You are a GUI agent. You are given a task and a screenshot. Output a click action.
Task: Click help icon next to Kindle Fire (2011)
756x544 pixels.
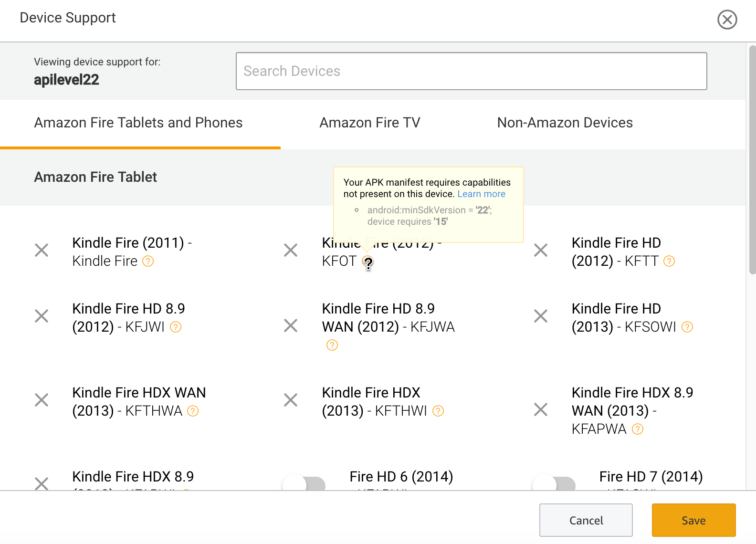coord(148,261)
